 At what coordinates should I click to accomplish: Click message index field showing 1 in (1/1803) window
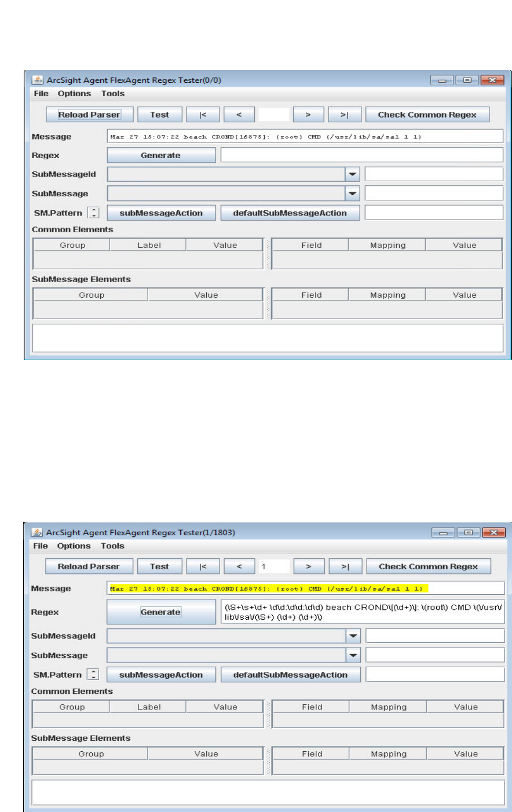click(274, 566)
